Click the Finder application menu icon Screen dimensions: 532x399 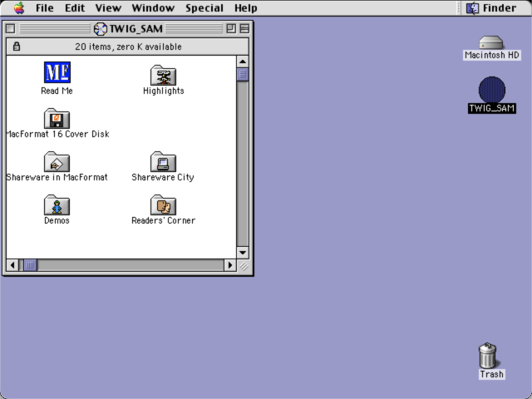pyautogui.click(x=472, y=7)
